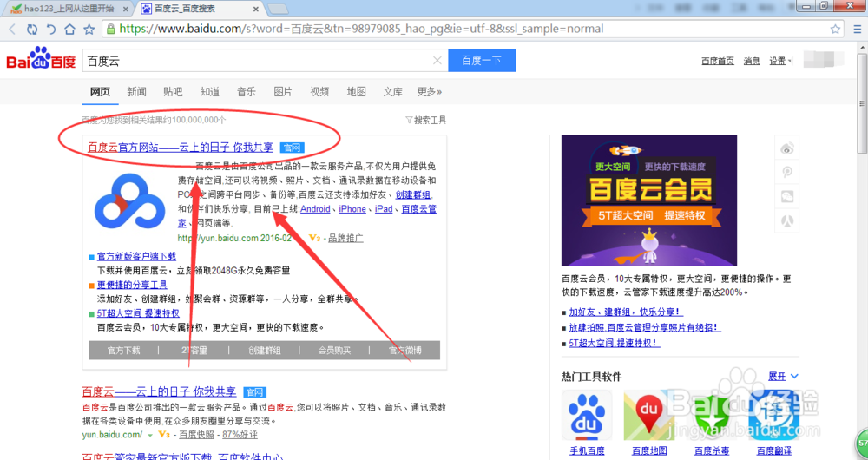Screen dimensions: 868x460
Task: Switch to the hao123 tab
Action: tap(69, 9)
